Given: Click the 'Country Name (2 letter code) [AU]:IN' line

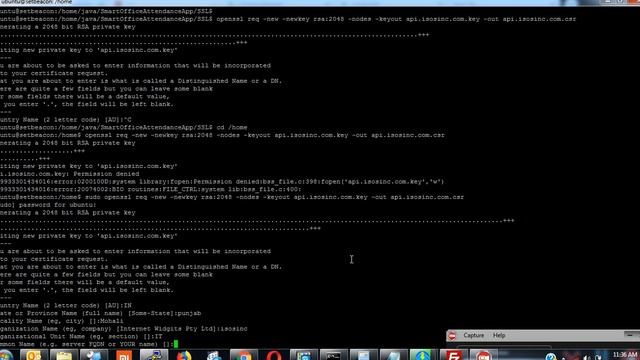Looking at the screenshot, I should pos(66,305).
